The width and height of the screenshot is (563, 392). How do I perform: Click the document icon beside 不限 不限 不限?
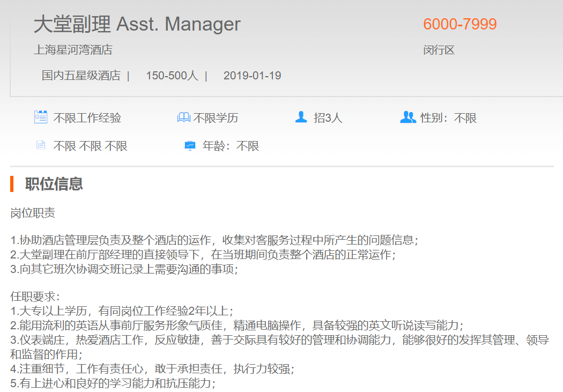pos(40,145)
